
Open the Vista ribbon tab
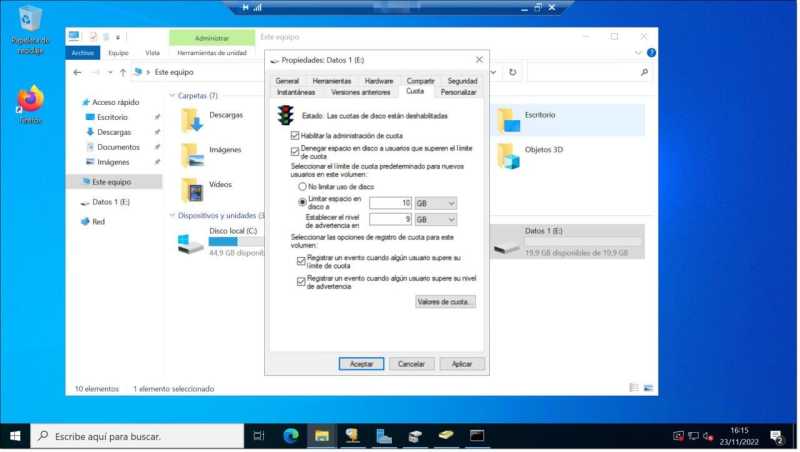point(152,53)
